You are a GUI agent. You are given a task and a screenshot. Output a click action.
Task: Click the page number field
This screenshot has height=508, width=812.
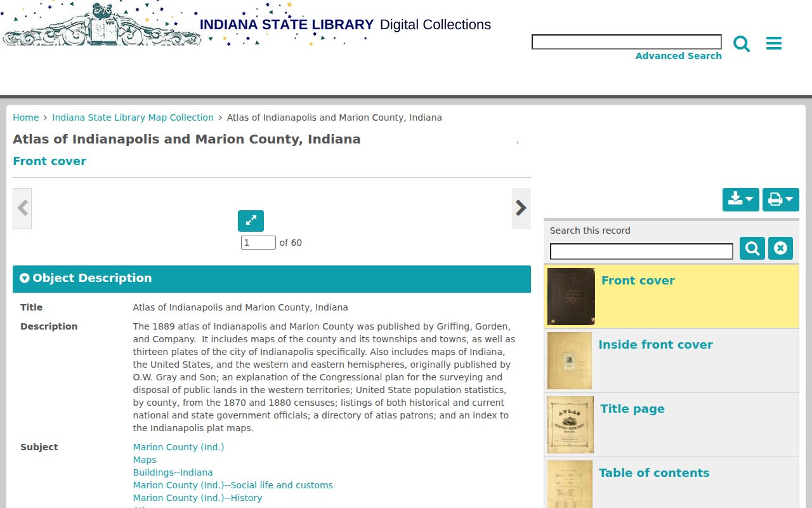(258, 243)
